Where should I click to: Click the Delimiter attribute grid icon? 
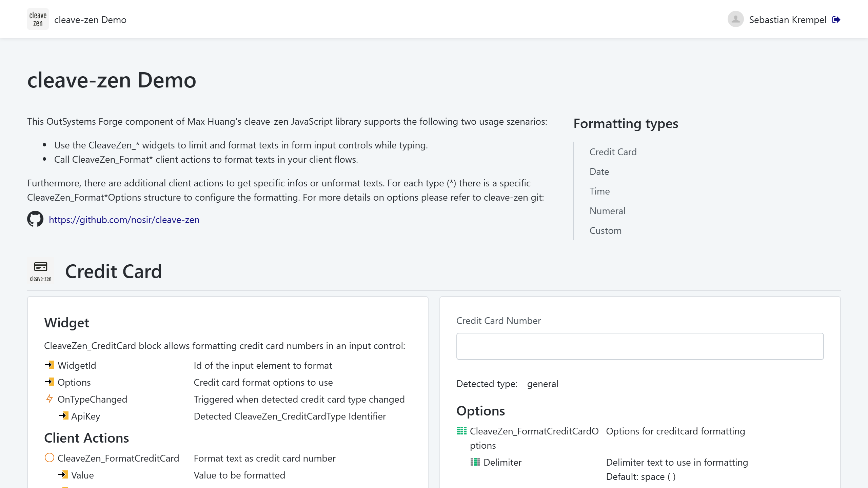click(475, 462)
